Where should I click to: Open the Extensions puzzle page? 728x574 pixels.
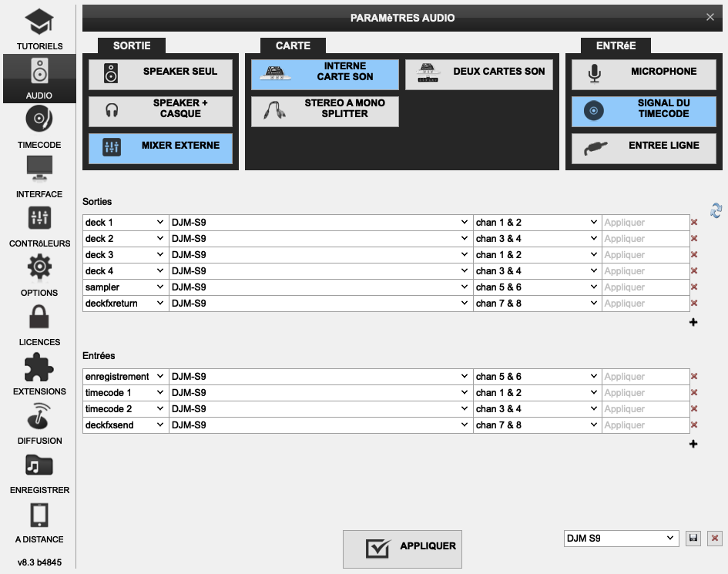[39, 374]
